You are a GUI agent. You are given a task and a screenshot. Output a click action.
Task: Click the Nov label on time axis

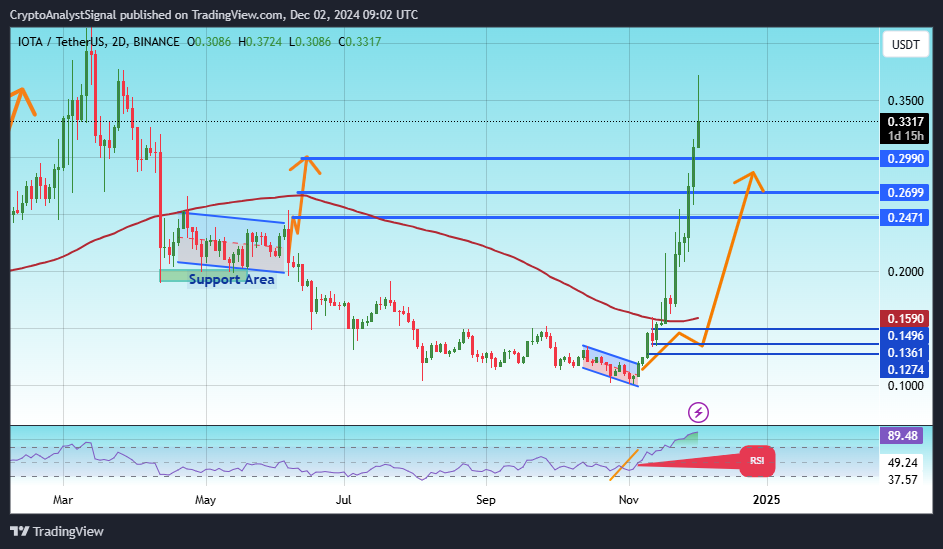[x=629, y=500]
